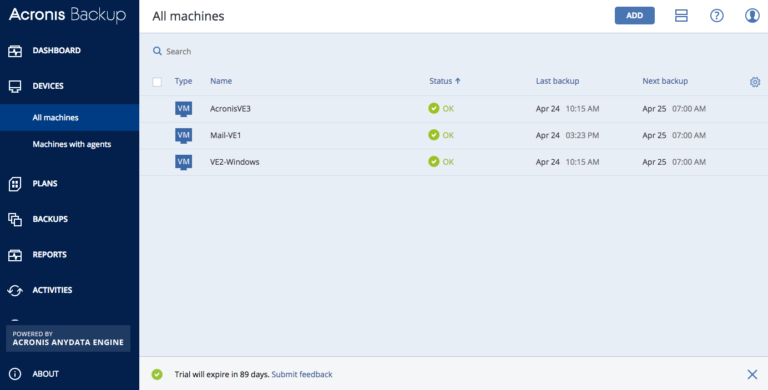Open the Dashboard icon in sidebar
Image resolution: width=768 pixels, height=390 pixels.
point(15,51)
